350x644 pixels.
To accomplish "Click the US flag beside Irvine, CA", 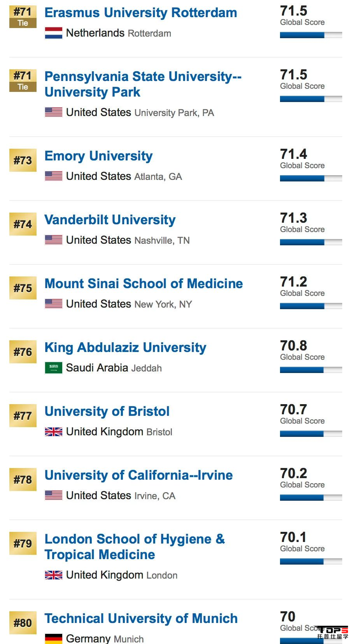I will [53, 495].
